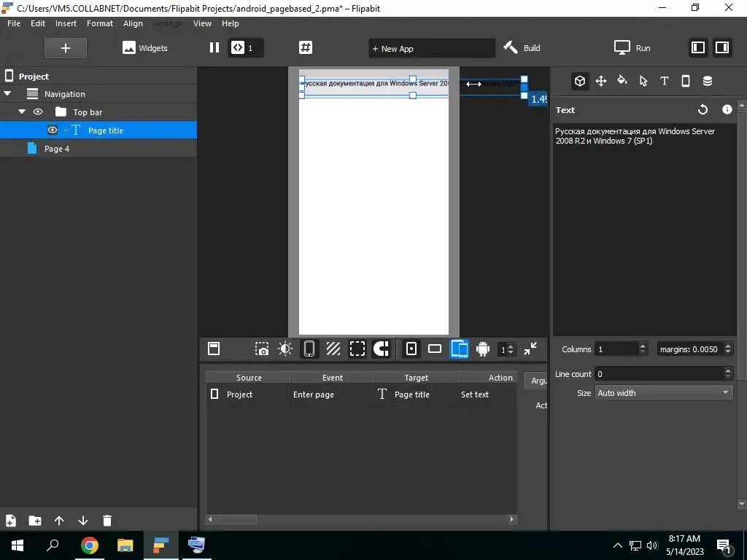This screenshot has height=560, width=747.
Task: Click the Line count input field
Action: pyautogui.click(x=659, y=374)
